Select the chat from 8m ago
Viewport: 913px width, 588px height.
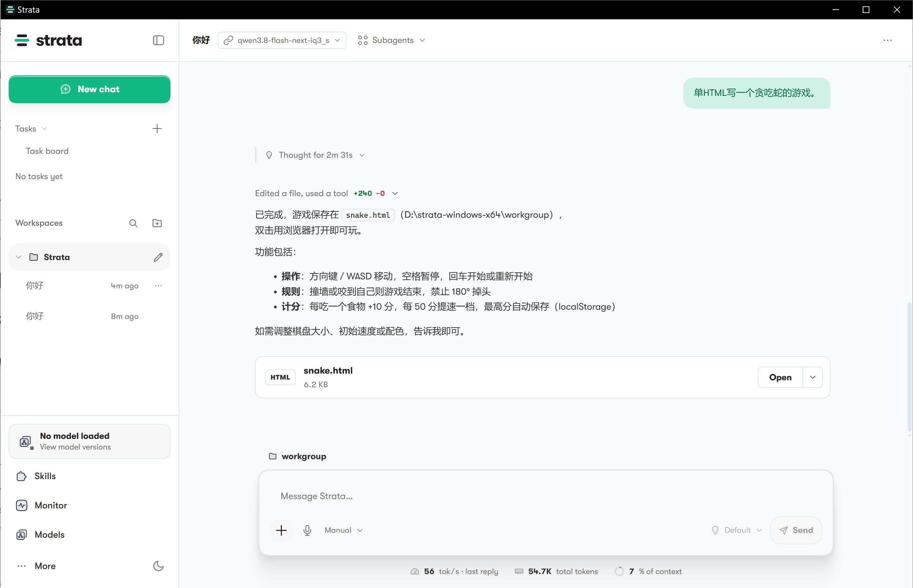click(82, 316)
